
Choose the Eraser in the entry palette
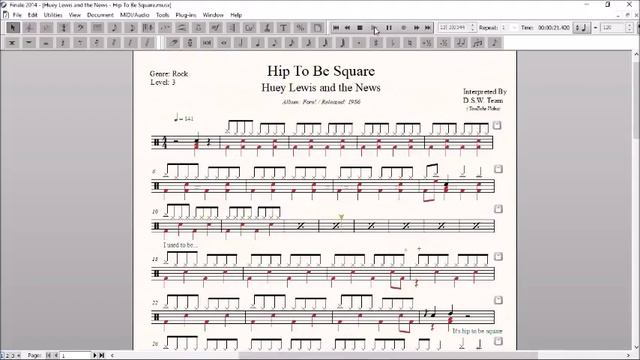[173, 42]
